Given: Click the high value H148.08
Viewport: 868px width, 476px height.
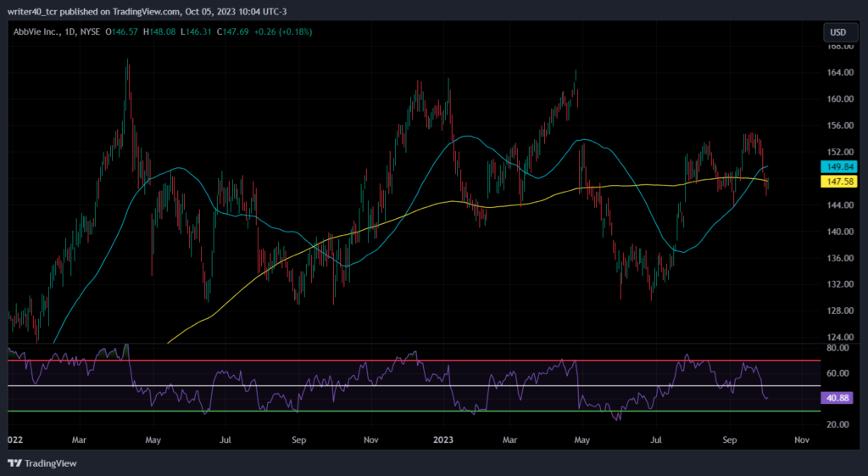Looking at the screenshot, I should pyautogui.click(x=159, y=32).
